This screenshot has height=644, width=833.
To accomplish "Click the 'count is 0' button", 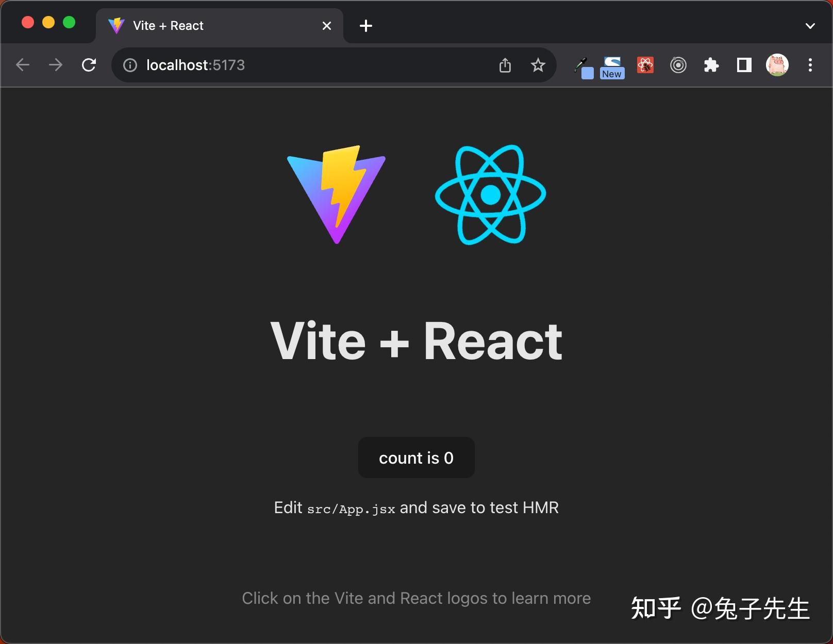I will 416,457.
